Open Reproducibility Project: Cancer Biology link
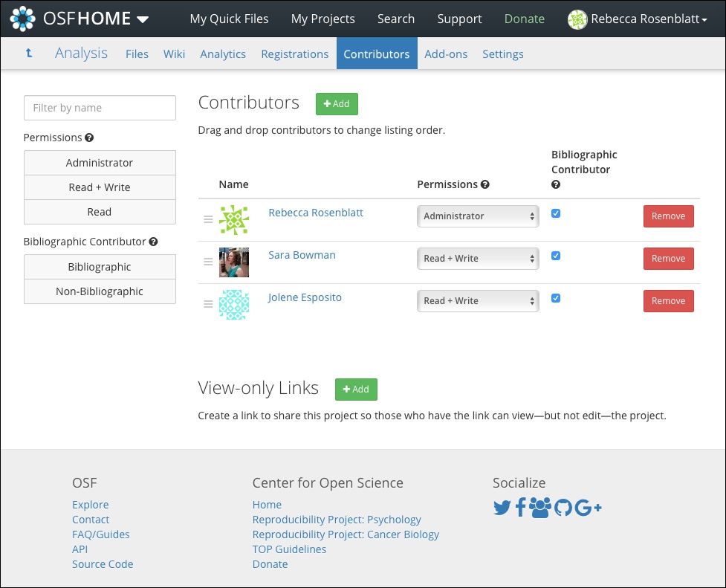 pos(346,534)
